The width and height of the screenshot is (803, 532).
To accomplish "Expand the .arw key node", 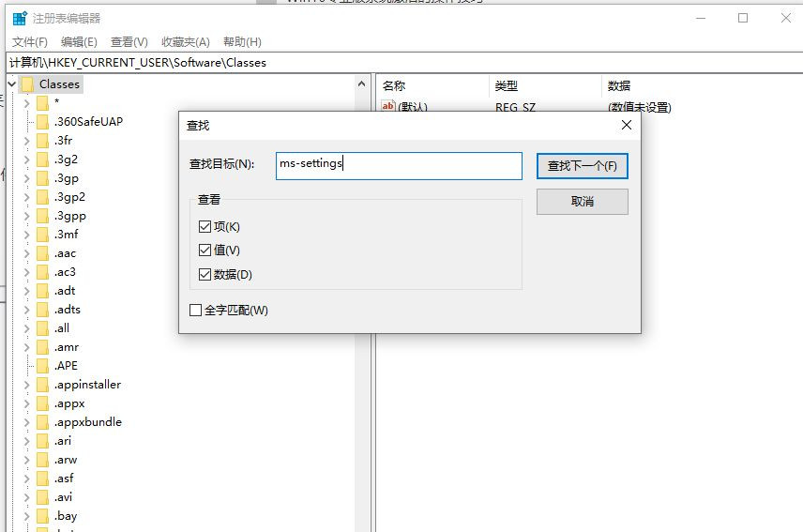I will click(x=26, y=460).
